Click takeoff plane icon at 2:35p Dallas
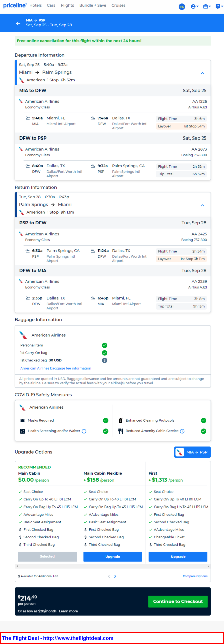This screenshot has width=224, height=644. [28, 298]
